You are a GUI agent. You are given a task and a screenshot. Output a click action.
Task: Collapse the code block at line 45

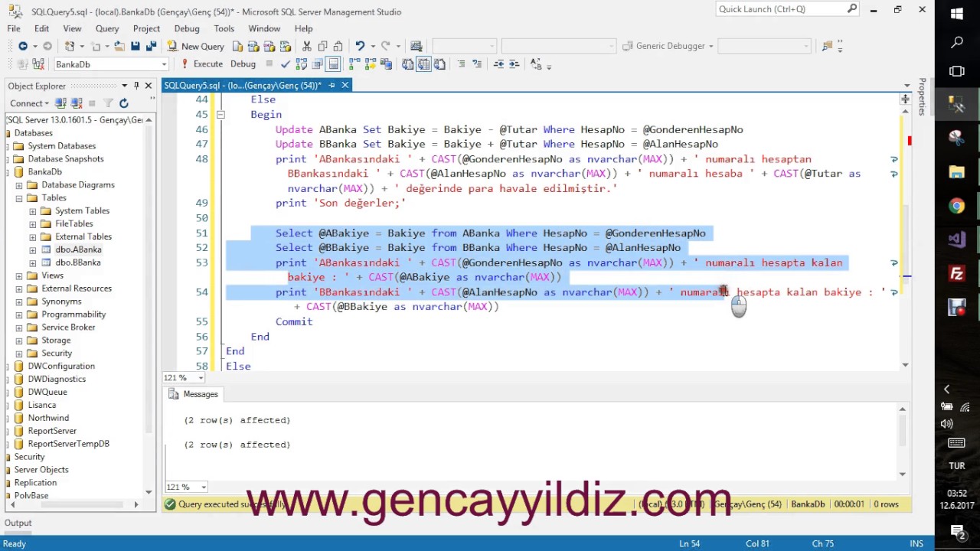(220, 115)
